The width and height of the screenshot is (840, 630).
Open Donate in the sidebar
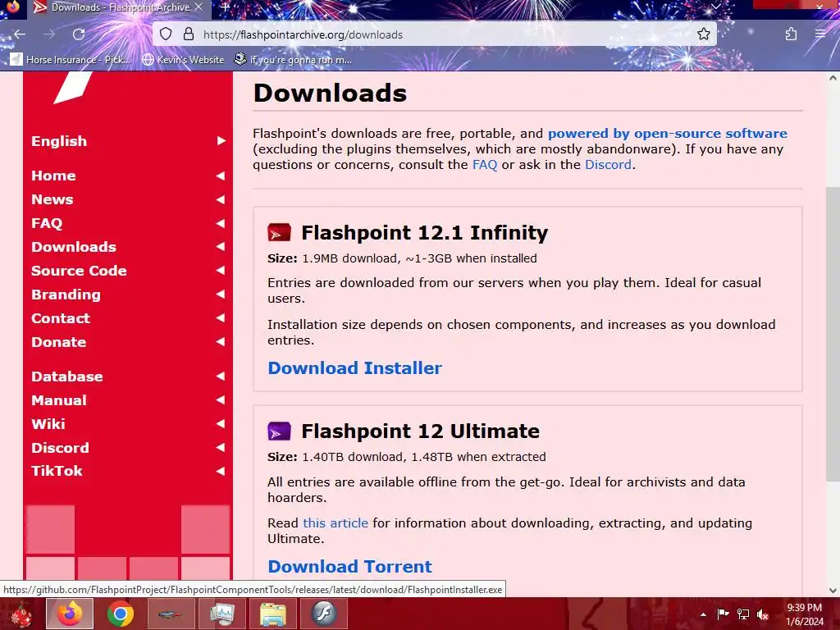point(128,342)
